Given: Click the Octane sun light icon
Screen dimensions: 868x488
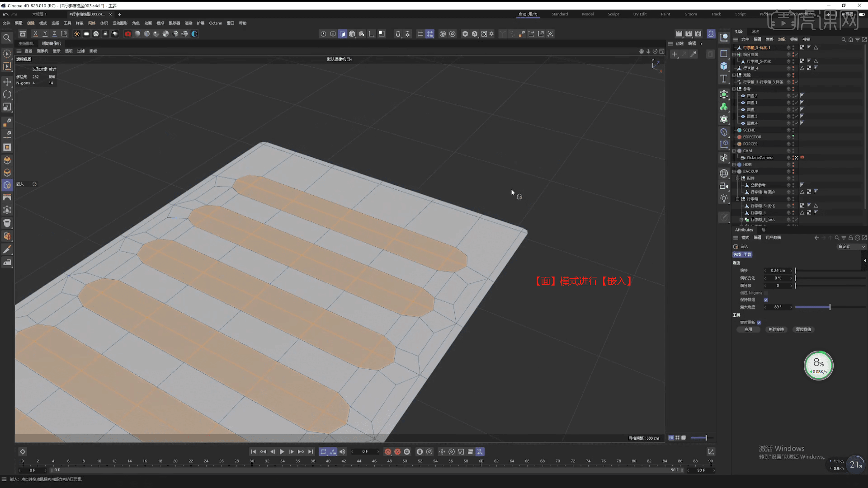Looking at the screenshot, I should pos(77,34).
